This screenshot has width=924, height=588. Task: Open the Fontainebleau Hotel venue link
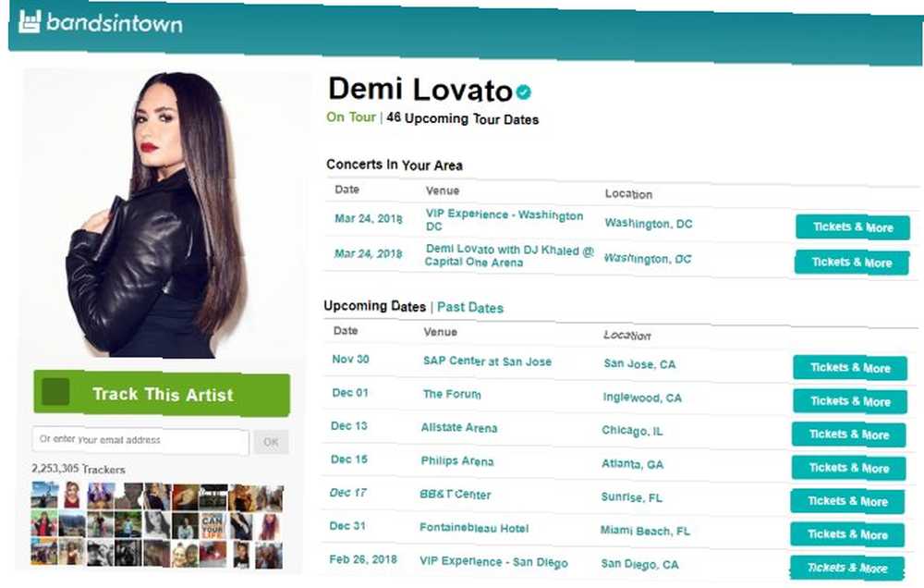pyautogui.click(x=474, y=528)
